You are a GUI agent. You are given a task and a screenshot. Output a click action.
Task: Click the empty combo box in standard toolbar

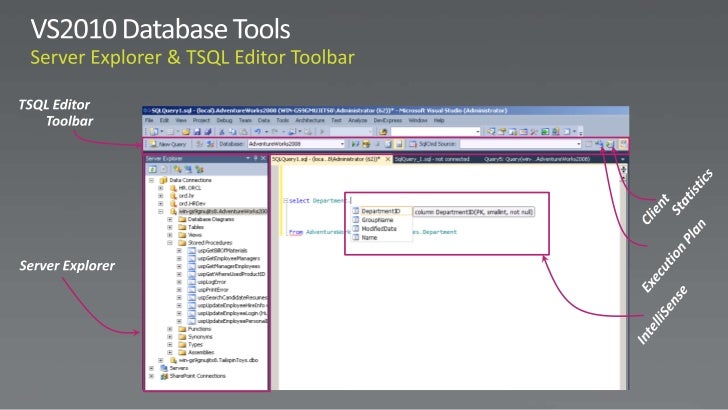(436, 132)
